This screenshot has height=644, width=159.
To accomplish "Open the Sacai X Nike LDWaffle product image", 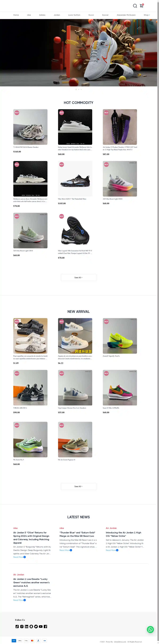I will (120, 388).
